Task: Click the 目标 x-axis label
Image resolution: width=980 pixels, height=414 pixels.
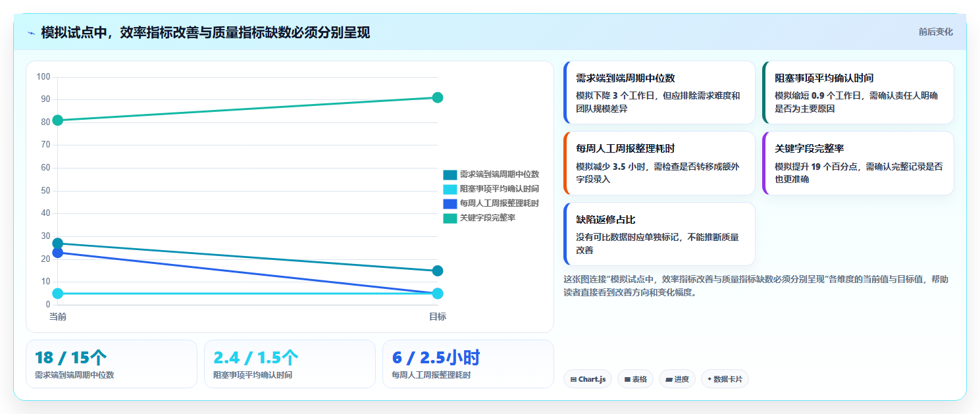Action: coord(438,317)
